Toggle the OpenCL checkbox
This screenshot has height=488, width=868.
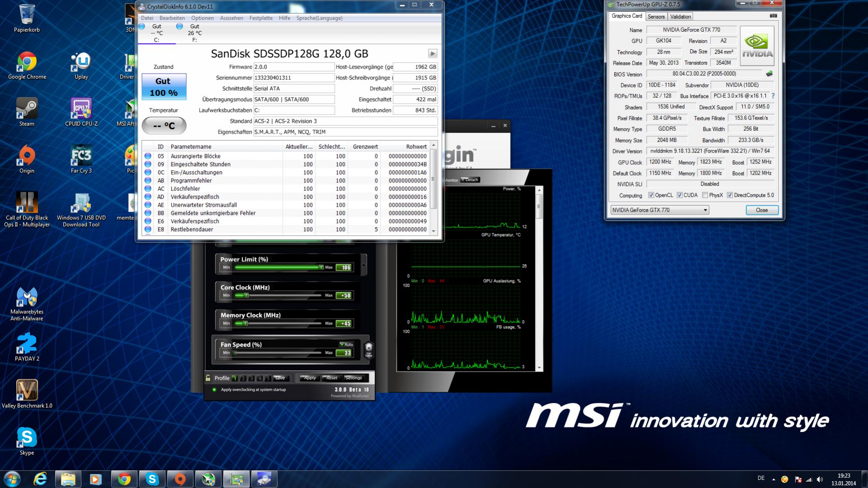coord(651,195)
